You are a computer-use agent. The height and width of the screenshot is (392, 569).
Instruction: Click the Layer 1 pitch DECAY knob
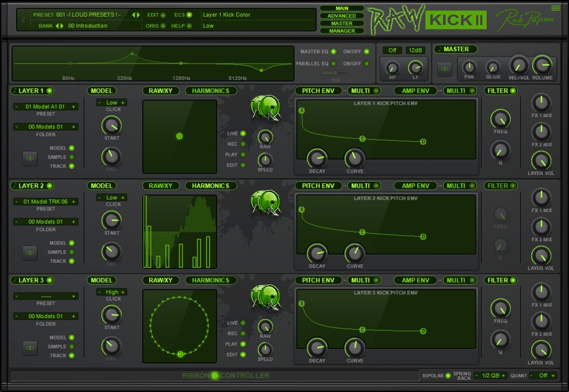point(317,158)
